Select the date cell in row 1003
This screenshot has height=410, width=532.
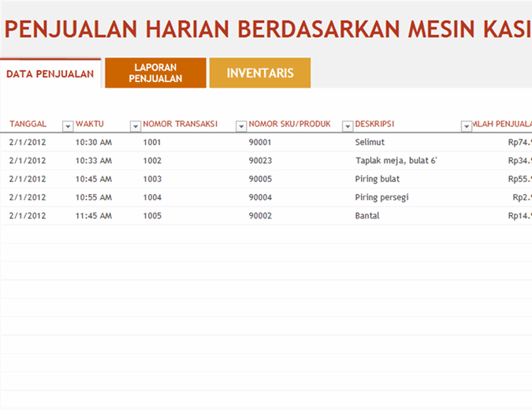pyautogui.click(x=28, y=179)
